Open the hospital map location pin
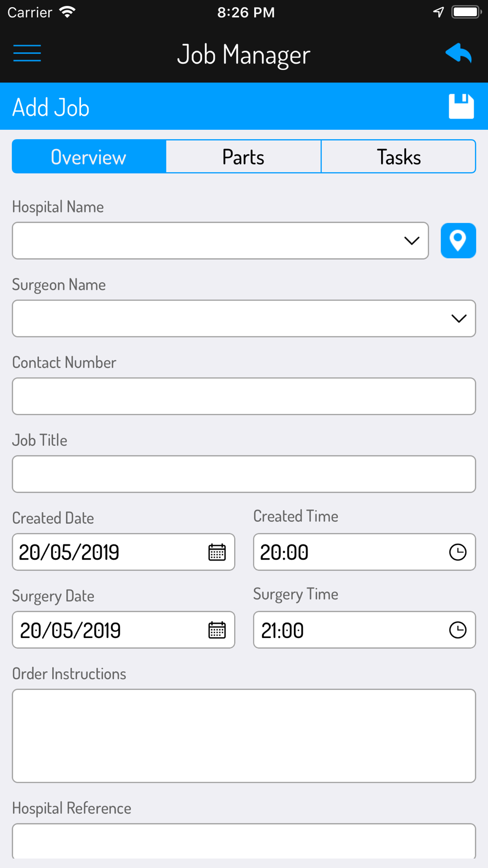 458,241
